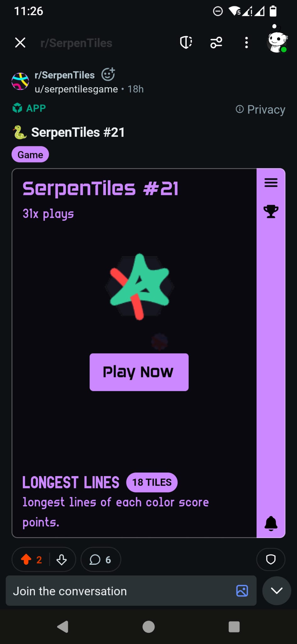Close the post with the X
Image resolution: width=297 pixels, height=644 pixels.
click(20, 42)
